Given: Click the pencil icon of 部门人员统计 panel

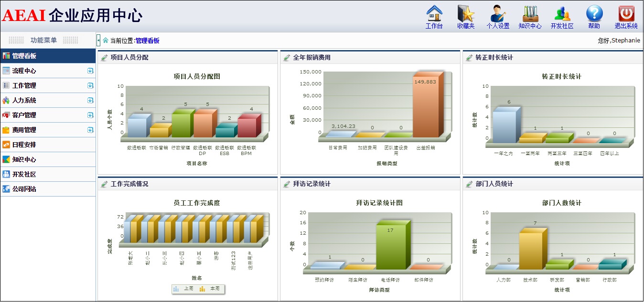Looking at the screenshot, I should click(469, 184).
